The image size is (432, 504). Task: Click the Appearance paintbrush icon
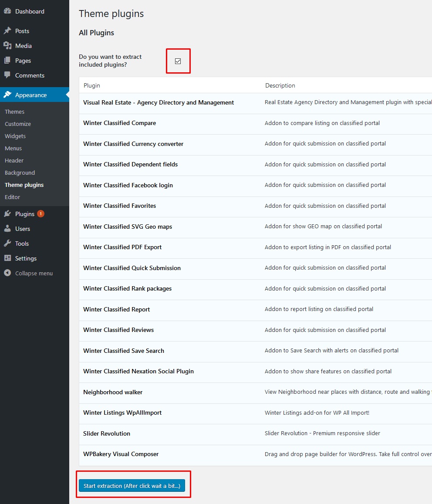point(7,95)
